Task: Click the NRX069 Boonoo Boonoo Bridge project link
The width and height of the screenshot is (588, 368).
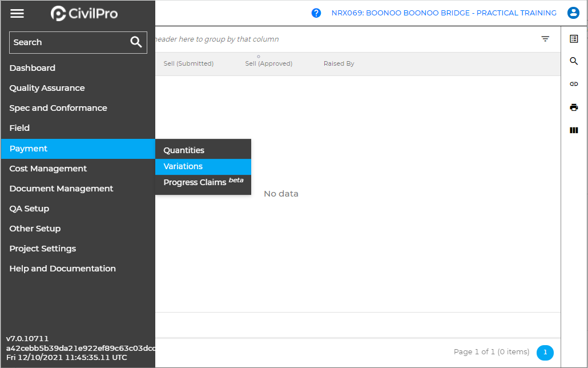Action: pyautogui.click(x=444, y=13)
